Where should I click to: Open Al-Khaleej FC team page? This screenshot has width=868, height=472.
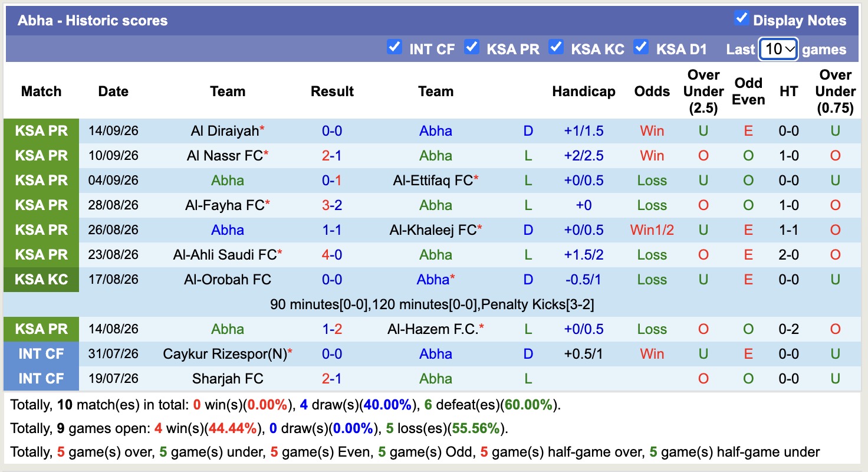[433, 230]
